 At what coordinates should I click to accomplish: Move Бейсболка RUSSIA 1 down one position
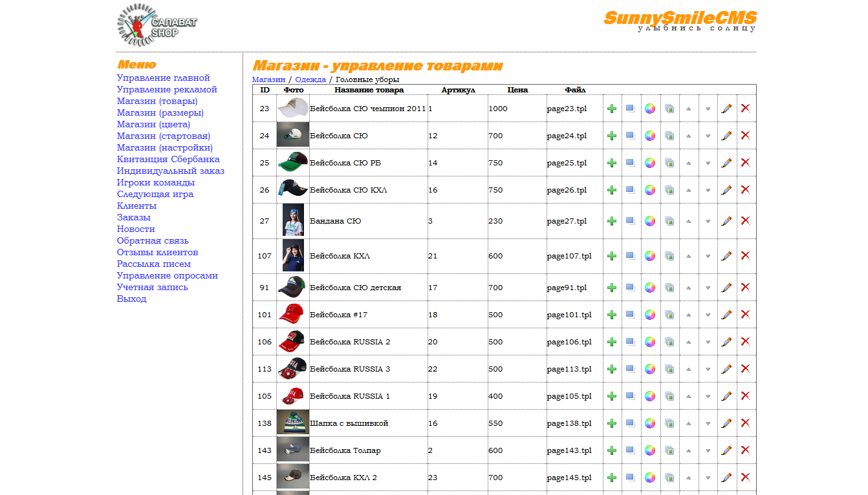click(708, 396)
